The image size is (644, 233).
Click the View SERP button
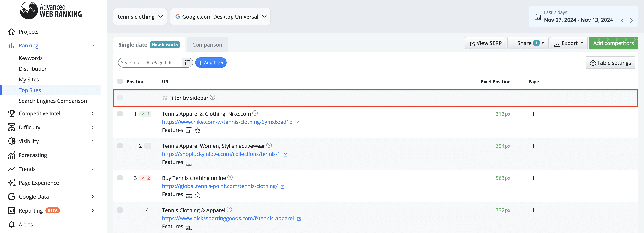click(x=485, y=43)
